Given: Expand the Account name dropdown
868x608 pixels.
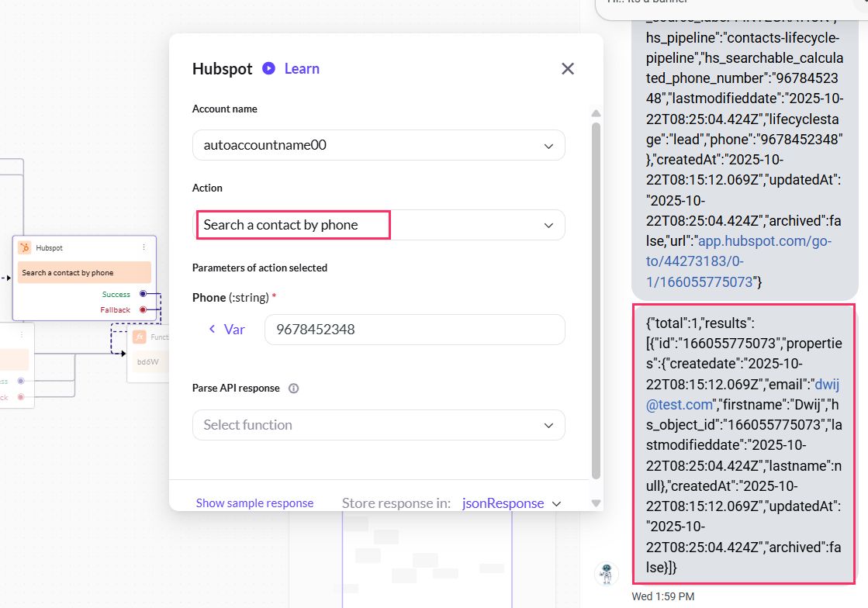Looking at the screenshot, I should pos(548,145).
